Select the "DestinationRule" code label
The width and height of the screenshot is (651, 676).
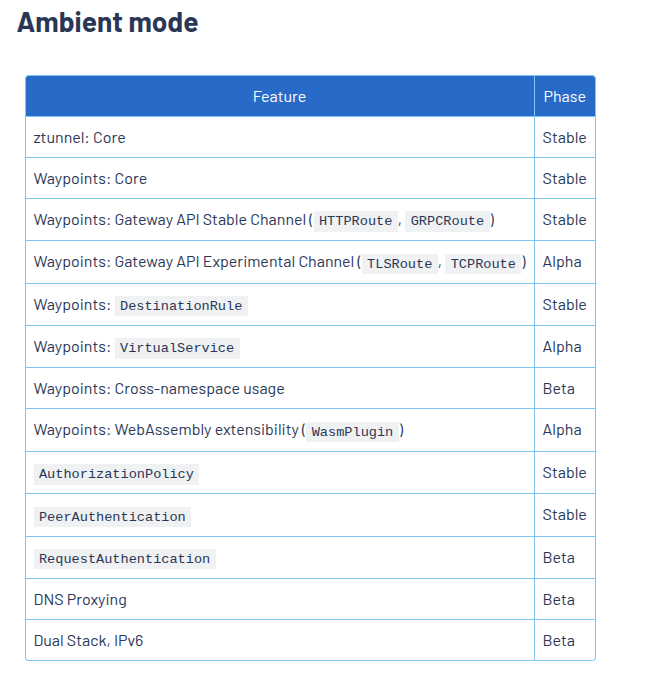181,306
